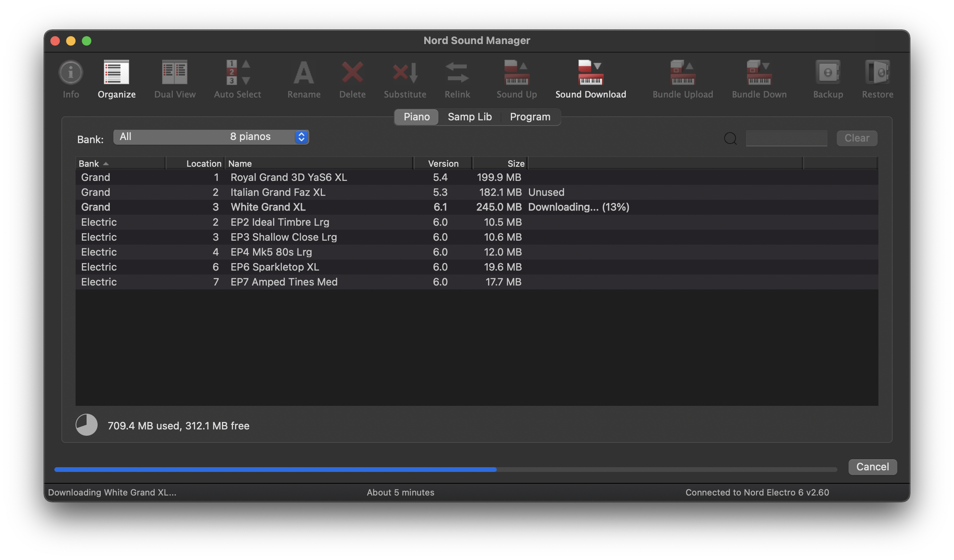Select the Italian Grand Faz XL row
The width and height of the screenshot is (954, 560).
278,192
